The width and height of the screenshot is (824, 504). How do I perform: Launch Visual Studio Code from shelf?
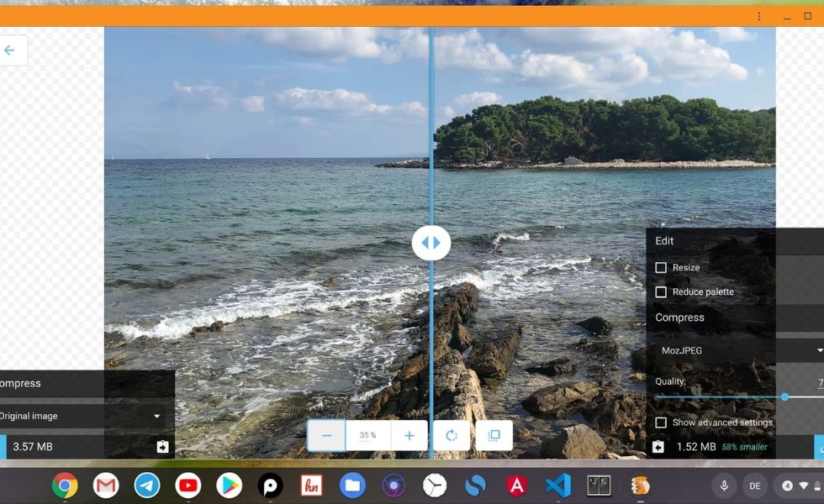(558, 486)
